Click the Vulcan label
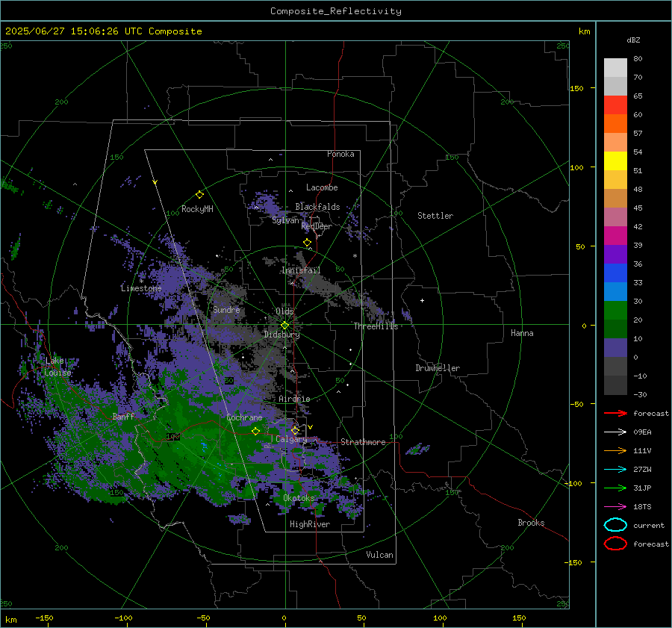The height and width of the screenshot is (628, 672). [379, 555]
